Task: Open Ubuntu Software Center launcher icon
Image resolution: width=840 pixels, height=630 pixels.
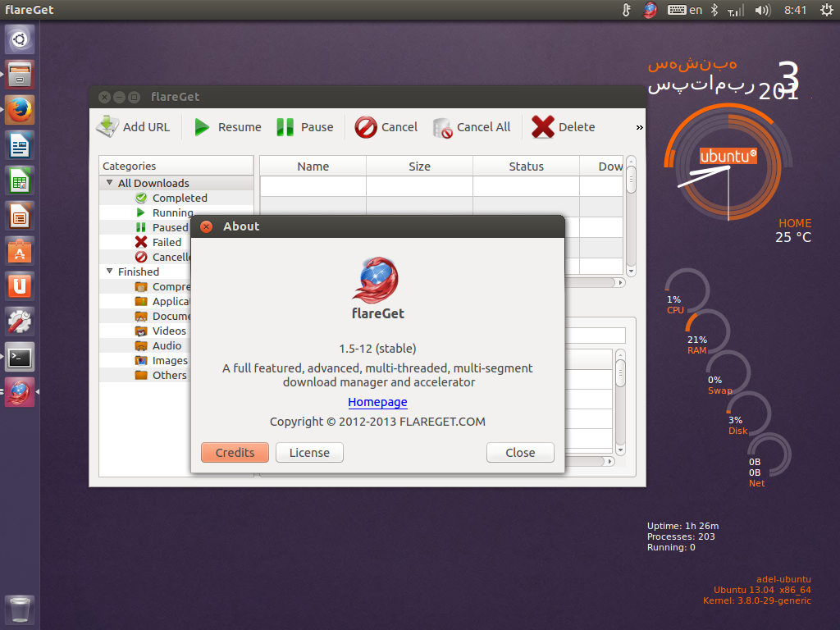Action: click(x=20, y=250)
